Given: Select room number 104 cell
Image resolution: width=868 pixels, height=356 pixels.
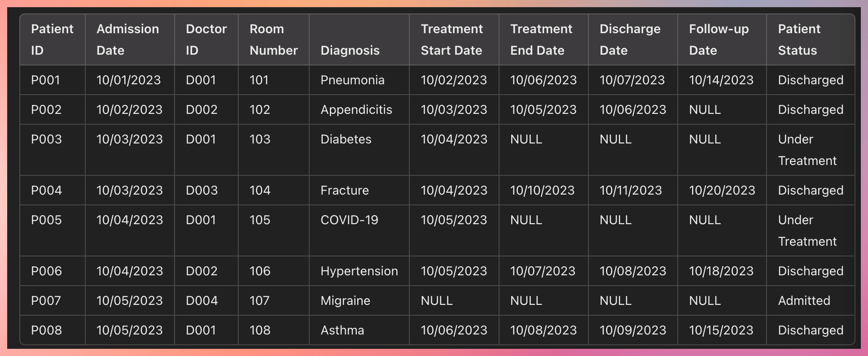Looking at the screenshot, I should pyautogui.click(x=260, y=190).
